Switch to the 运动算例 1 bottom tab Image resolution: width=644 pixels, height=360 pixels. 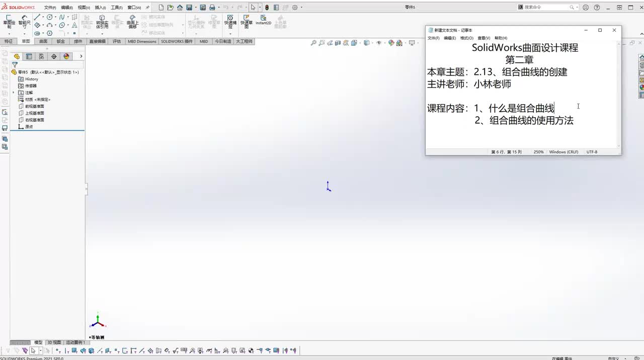(75, 342)
